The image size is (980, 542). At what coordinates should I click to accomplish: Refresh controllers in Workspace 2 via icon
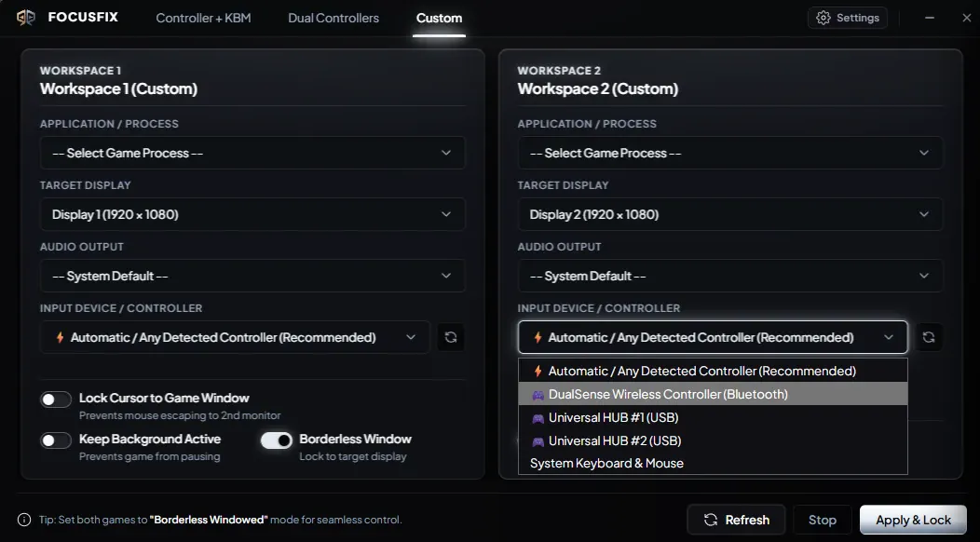tap(929, 337)
